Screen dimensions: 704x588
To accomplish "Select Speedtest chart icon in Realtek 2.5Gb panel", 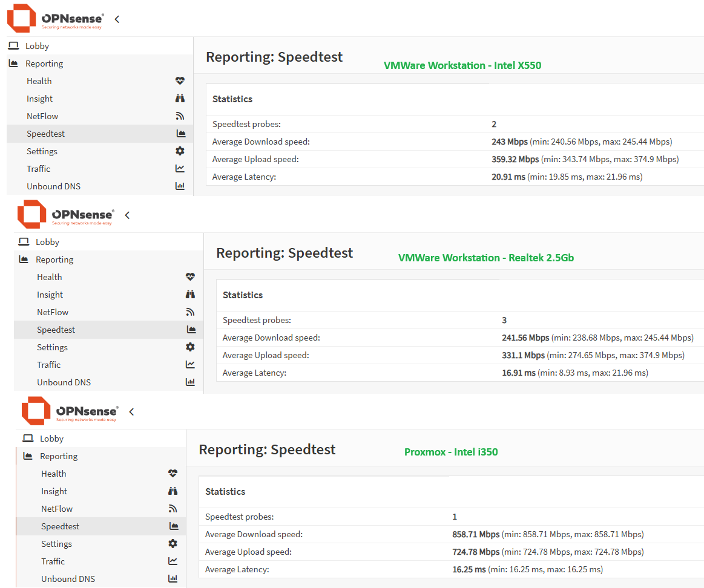I will click(x=191, y=330).
